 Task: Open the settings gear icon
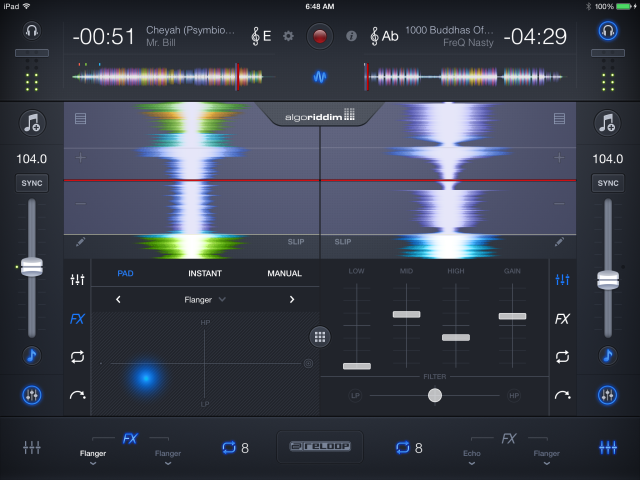tap(289, 36)
